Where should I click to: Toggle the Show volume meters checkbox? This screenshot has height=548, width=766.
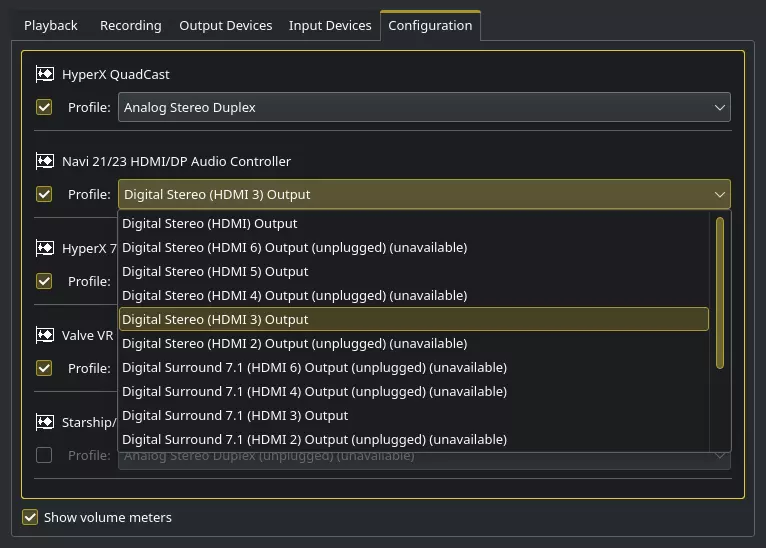[x=30, y=517]
